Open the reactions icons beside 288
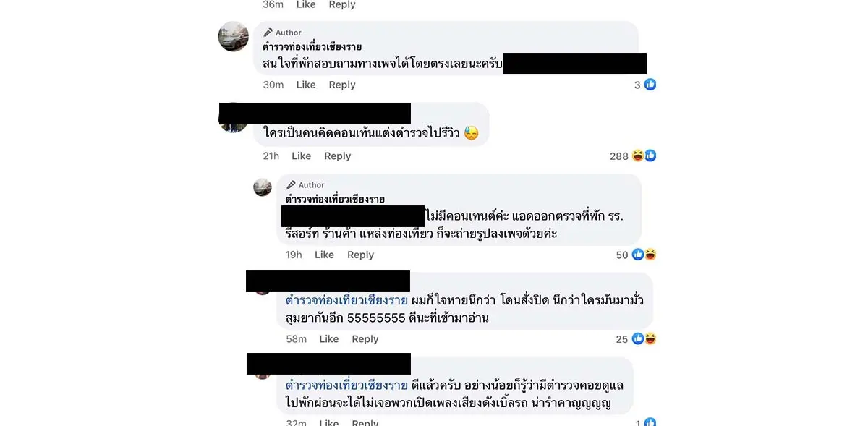Image resolution: width=868 pixels, height=426 pixels. (x=644, y=156)
